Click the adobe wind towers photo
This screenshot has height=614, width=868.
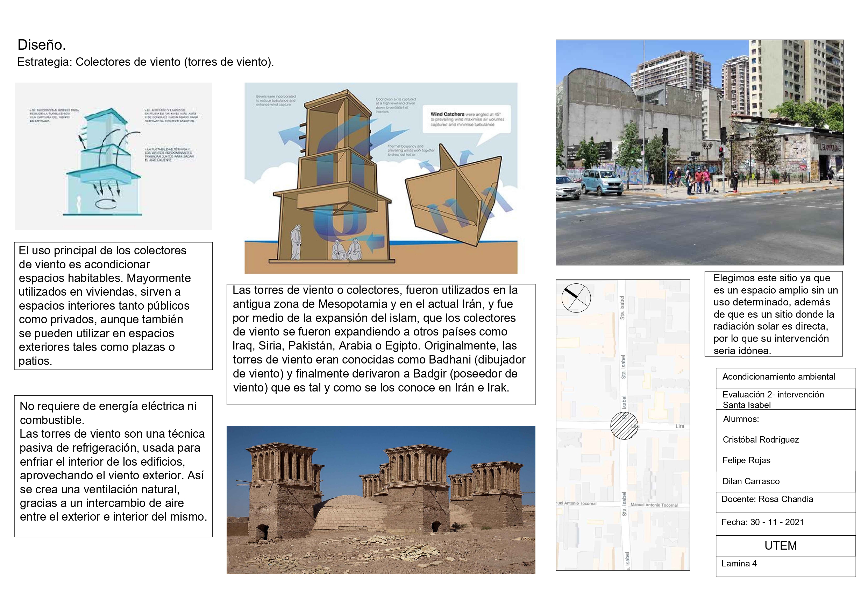click(x=381, y=499)
